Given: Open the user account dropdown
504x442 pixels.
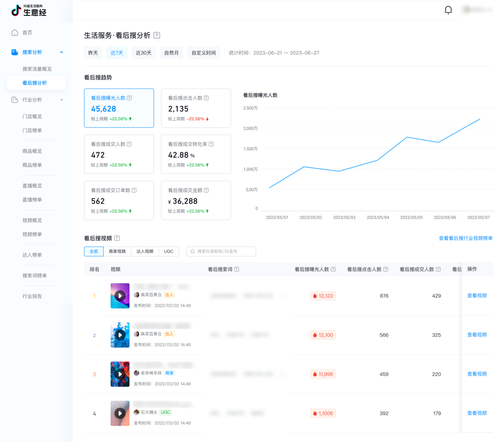Looking at the screenshot, I should point(476,10).
